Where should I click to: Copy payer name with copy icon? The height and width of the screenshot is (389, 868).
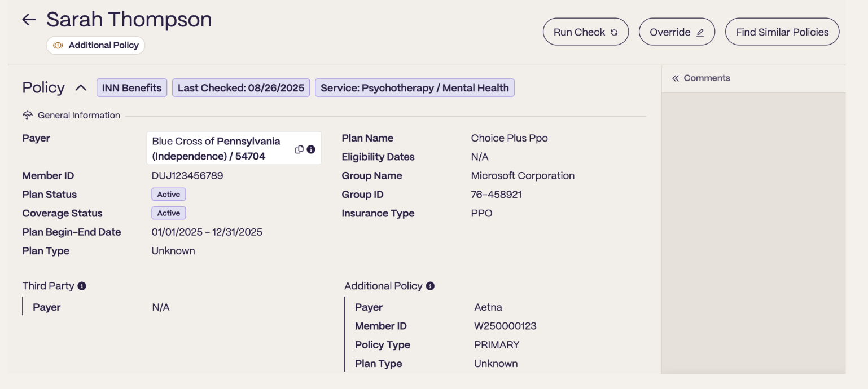pyautogui.click(x=299, y=149)
